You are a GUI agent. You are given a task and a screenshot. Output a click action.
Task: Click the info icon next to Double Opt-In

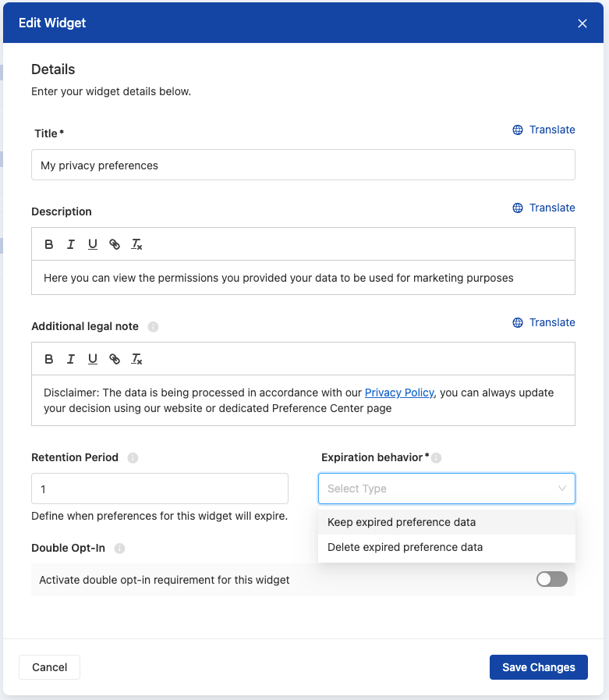(119, 548)
